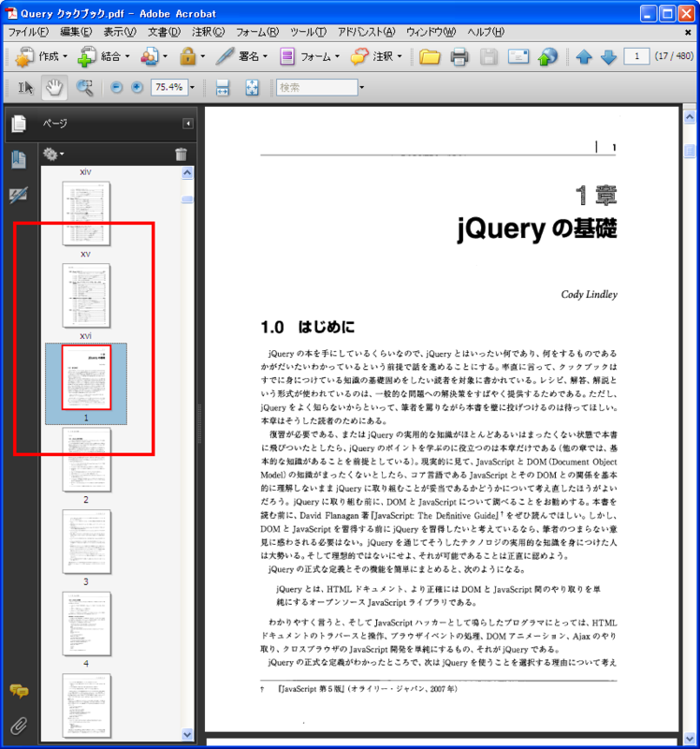Screen dimensions: 700x749
Task: Click the collaborate people icon
Action: coord(150,57)
